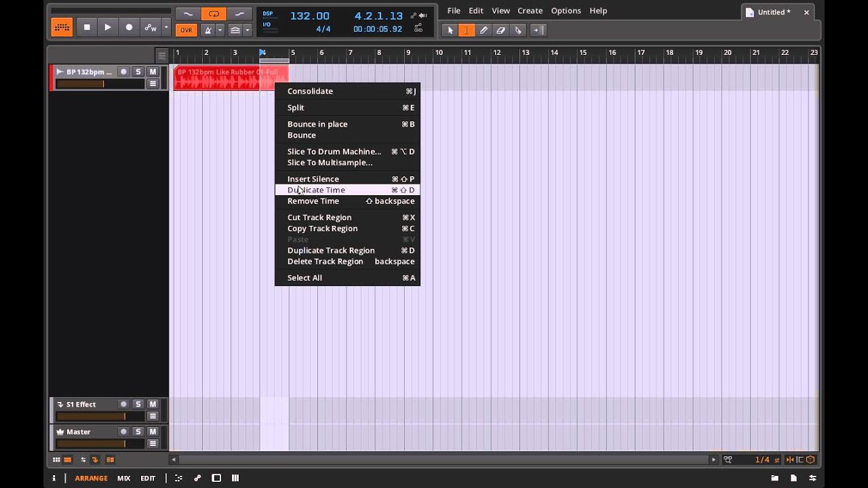This screenshot has height=488, width=868.
Task: Click the automation follow icon in display
Action: (420, 16)
